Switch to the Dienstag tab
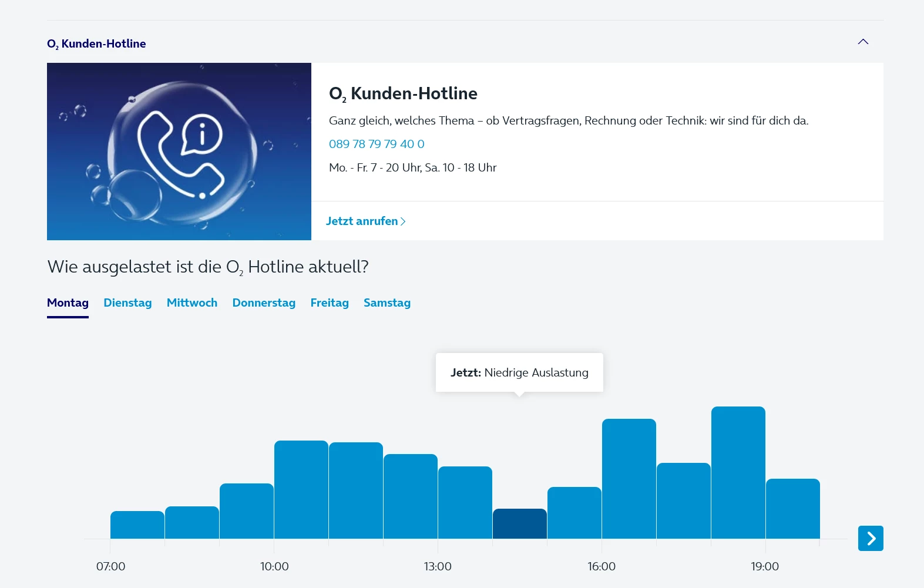The image size is (924, 588). 127,303
